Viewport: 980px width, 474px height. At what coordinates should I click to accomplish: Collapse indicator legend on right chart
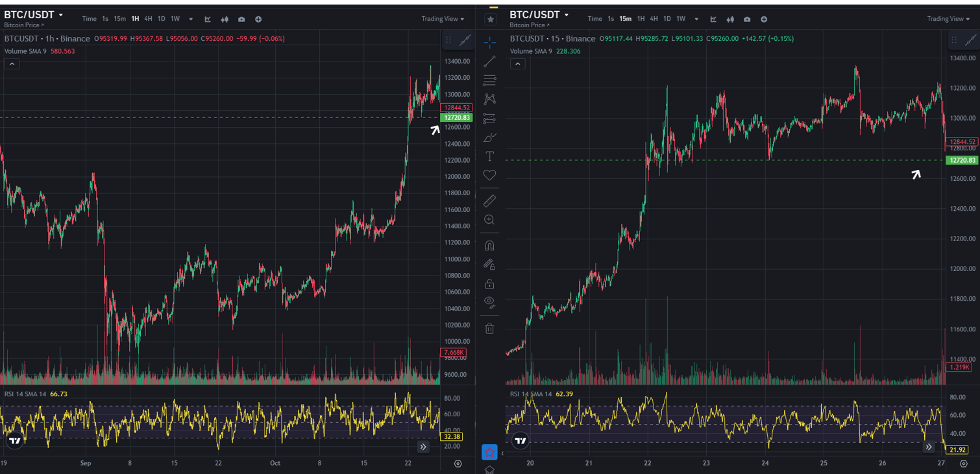click(517, 64)
